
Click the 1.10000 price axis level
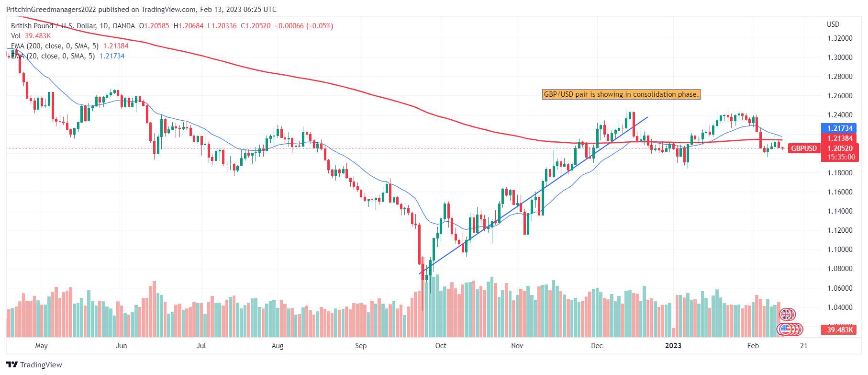(x=840, y=250)
